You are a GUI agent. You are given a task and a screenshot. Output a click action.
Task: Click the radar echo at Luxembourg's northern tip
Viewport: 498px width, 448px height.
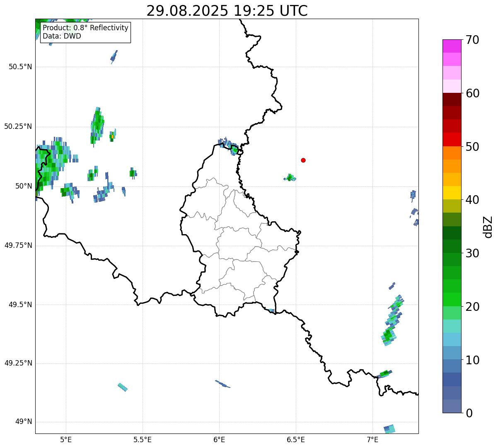[229, 146]
